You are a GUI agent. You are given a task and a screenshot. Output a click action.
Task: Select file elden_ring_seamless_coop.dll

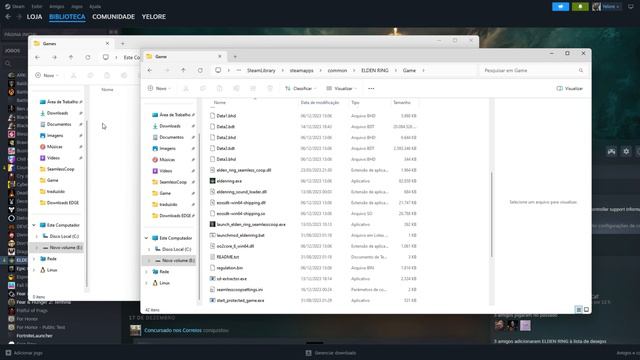244,170
